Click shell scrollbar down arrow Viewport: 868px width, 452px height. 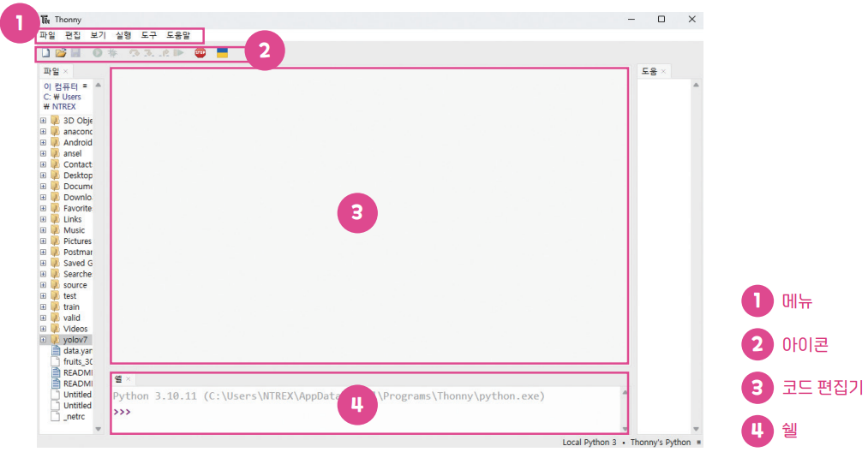tap(625, 429)
